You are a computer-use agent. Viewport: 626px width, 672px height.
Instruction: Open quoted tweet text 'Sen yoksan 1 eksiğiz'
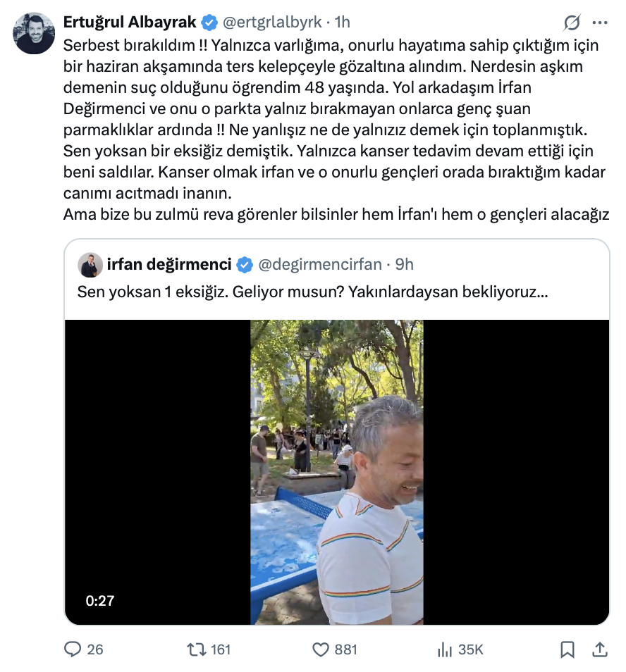[x=151, y=292]
